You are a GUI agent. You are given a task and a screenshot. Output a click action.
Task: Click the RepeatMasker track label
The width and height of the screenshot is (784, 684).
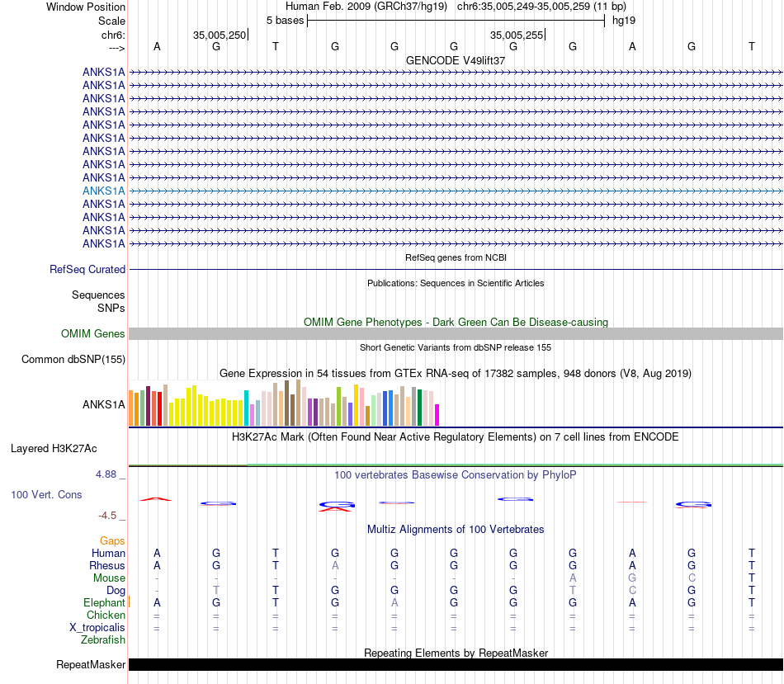pyautogui.click(x=91, y=664)
